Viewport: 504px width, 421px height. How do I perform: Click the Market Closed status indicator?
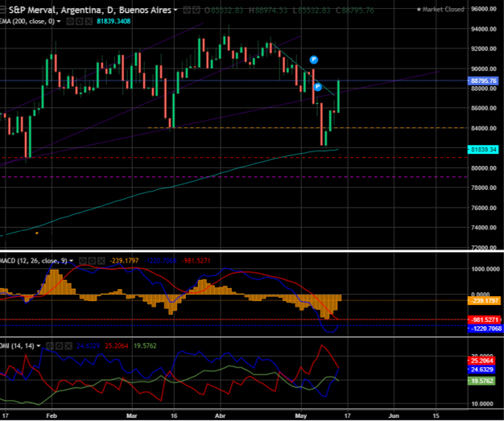440,10
